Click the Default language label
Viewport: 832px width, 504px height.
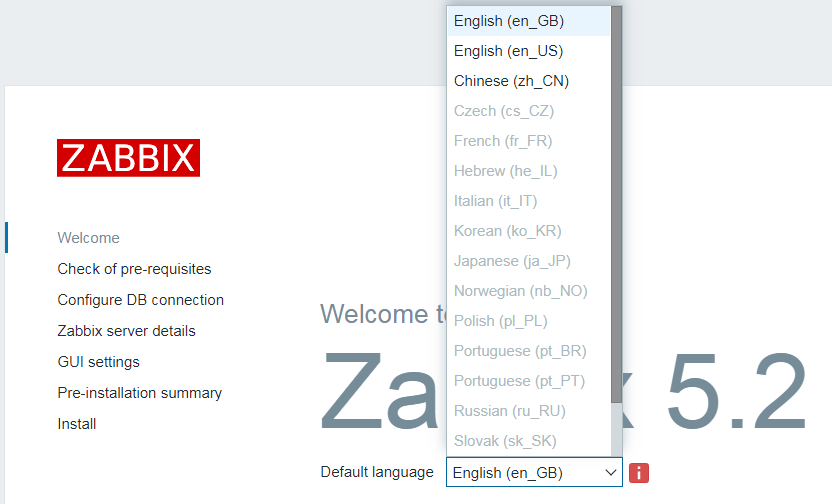tap(377, 472)
